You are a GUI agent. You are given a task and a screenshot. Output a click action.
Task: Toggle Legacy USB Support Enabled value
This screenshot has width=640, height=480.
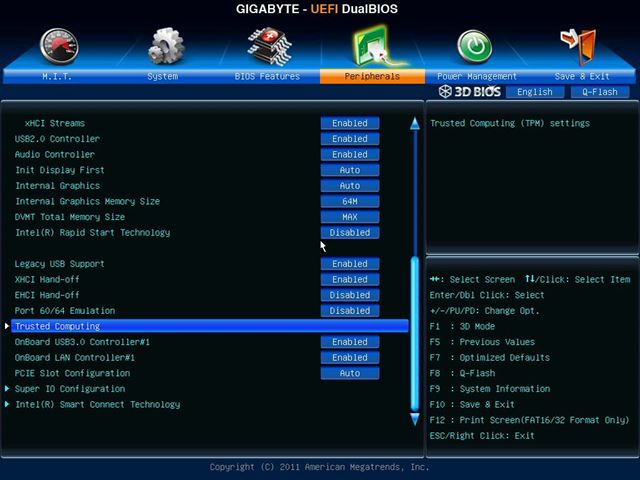pyautogui.click(x=349, y=264)
